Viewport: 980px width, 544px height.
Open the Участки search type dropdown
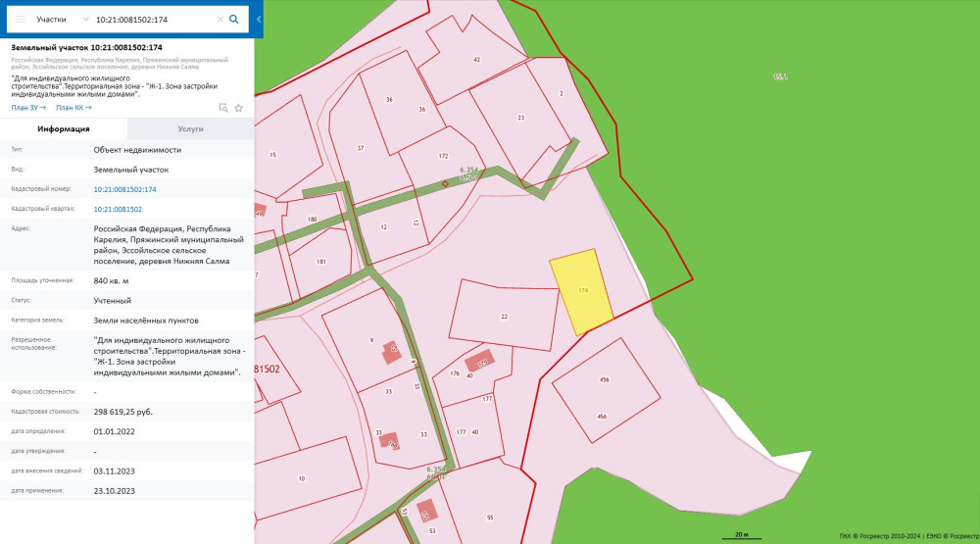[61, 19]
